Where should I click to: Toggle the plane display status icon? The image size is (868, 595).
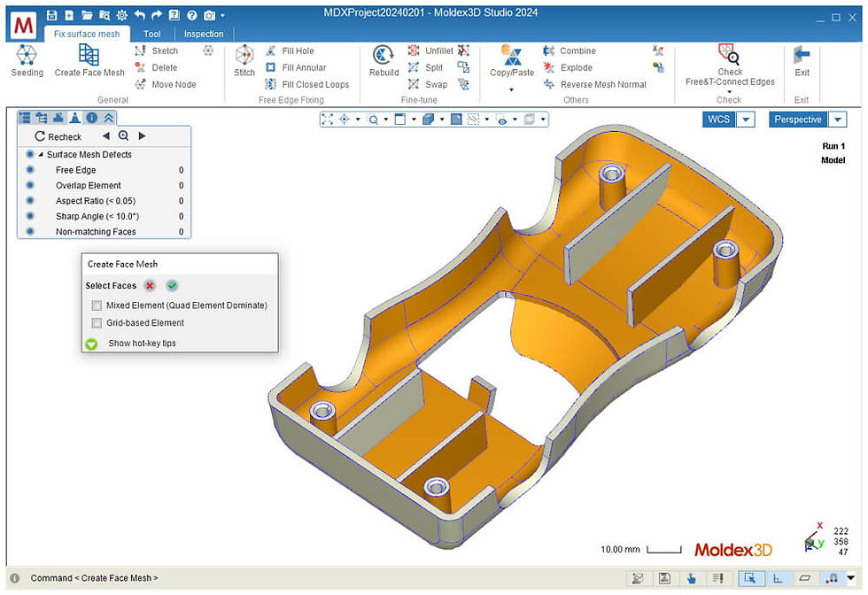click(x=804, y=578)
